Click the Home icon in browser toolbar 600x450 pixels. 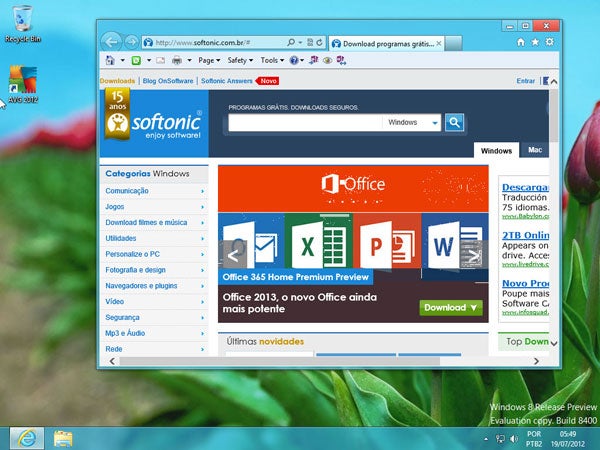point(520,43)
